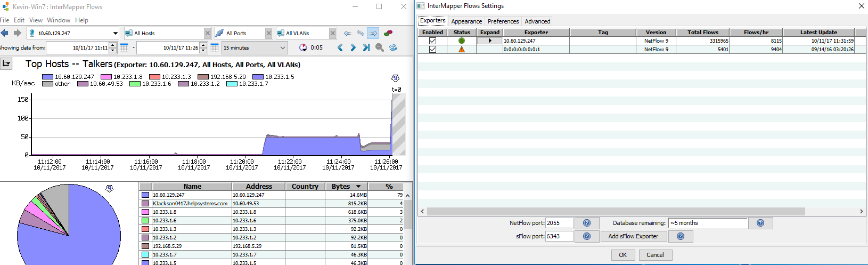Click the blue back navigation arrow
This screenshot has width=868, height=265.
[x=4, y=33]
